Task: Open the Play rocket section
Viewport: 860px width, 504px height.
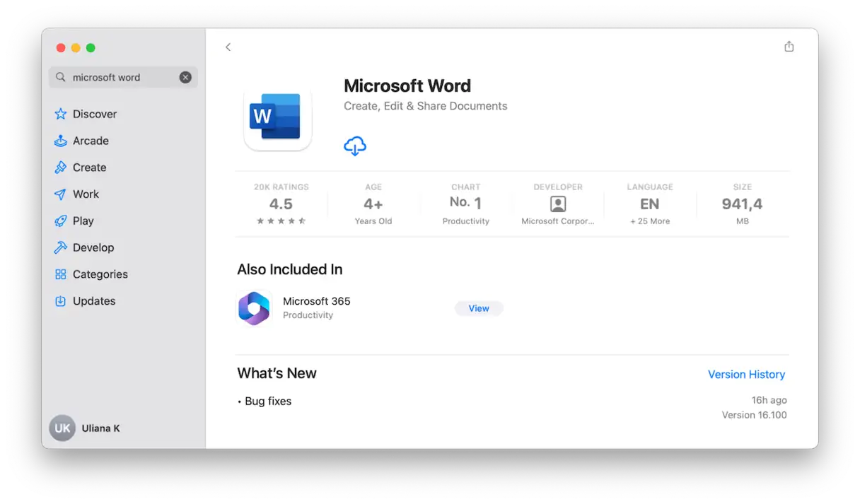Action: pos(83,221)
